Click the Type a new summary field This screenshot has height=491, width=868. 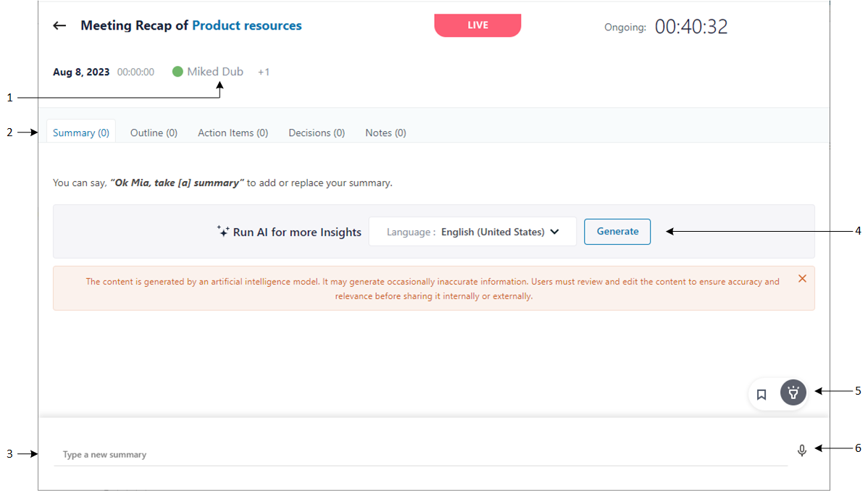[420, 455]
